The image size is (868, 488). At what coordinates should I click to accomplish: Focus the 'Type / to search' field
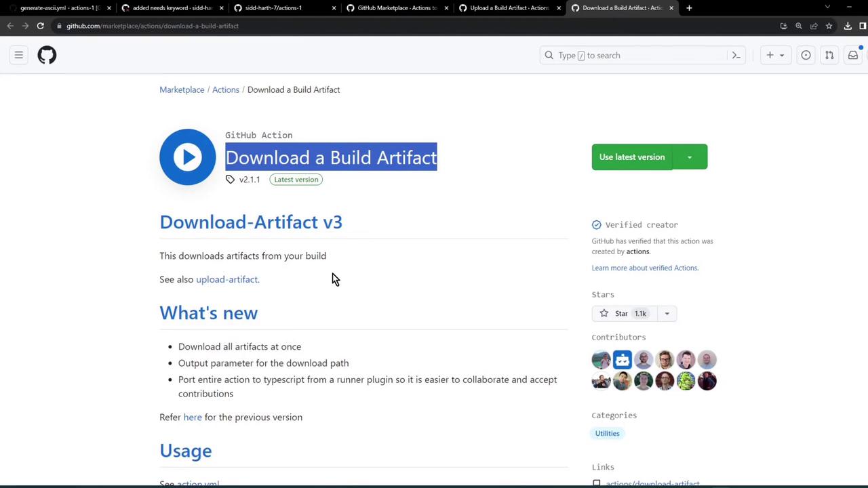643,55
